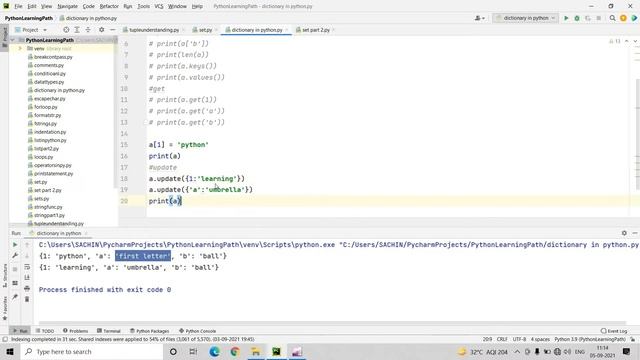
Task: Click wrench settings icon in Run panel
Action: 15,256
